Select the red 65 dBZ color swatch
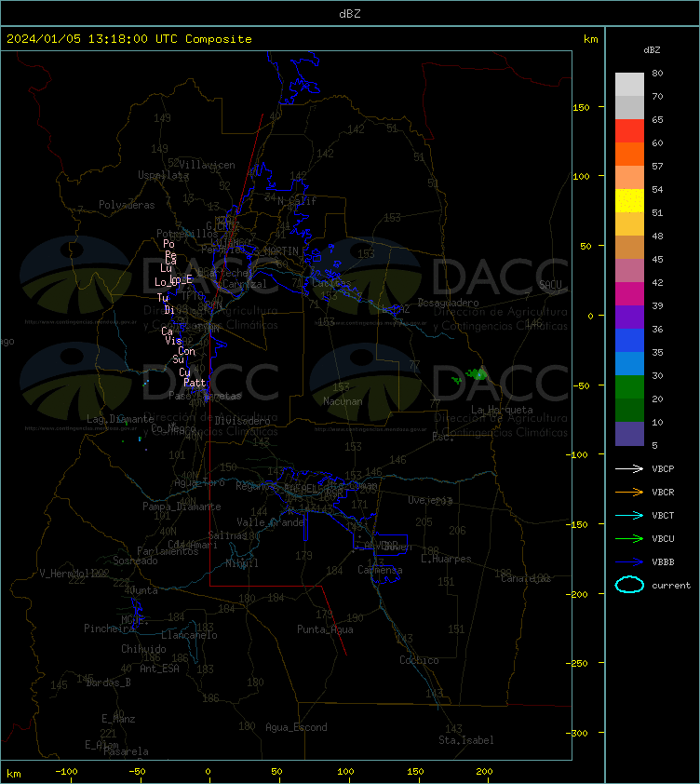Image resolution: width=700 pixels, height=784 pixels. click(629, 131)
